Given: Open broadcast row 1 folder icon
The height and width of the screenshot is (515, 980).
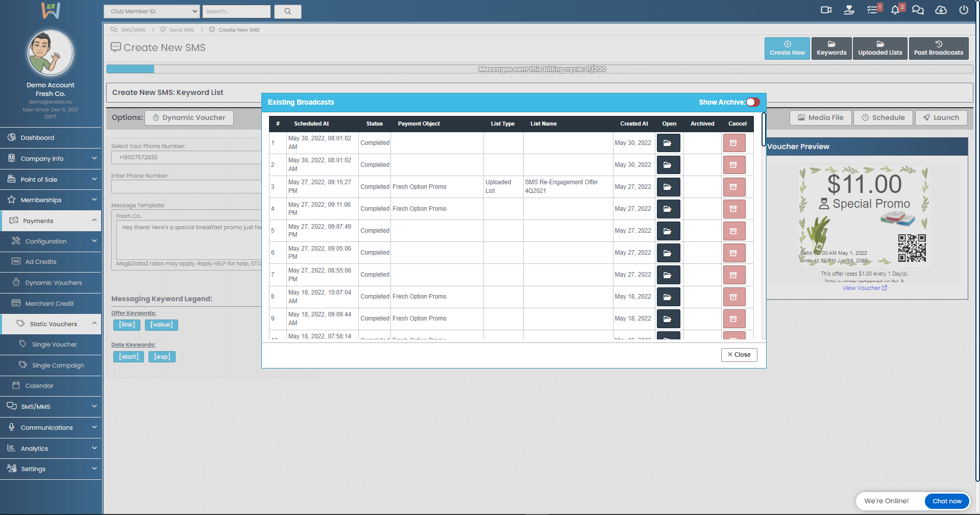Looking at the screenshot, I should (x=668, y=143).
